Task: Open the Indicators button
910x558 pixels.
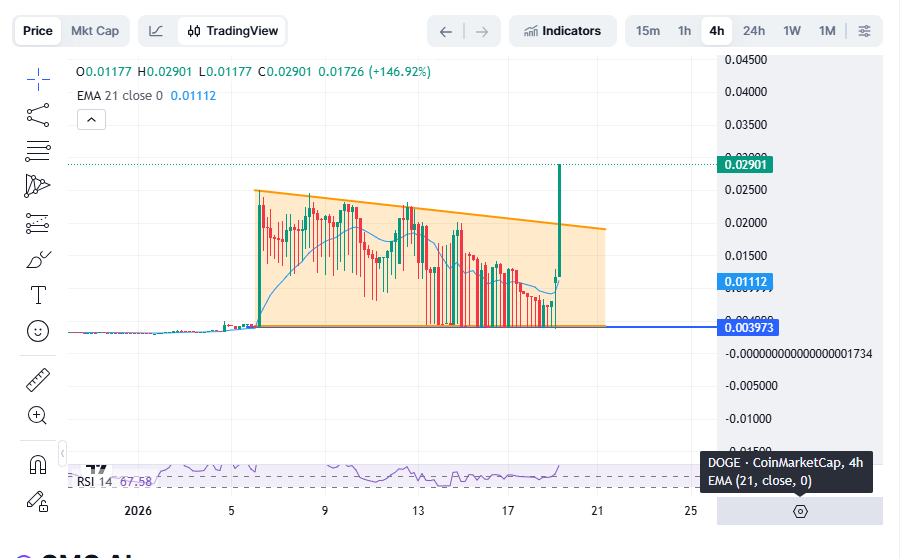Action: tap(562, 31)
